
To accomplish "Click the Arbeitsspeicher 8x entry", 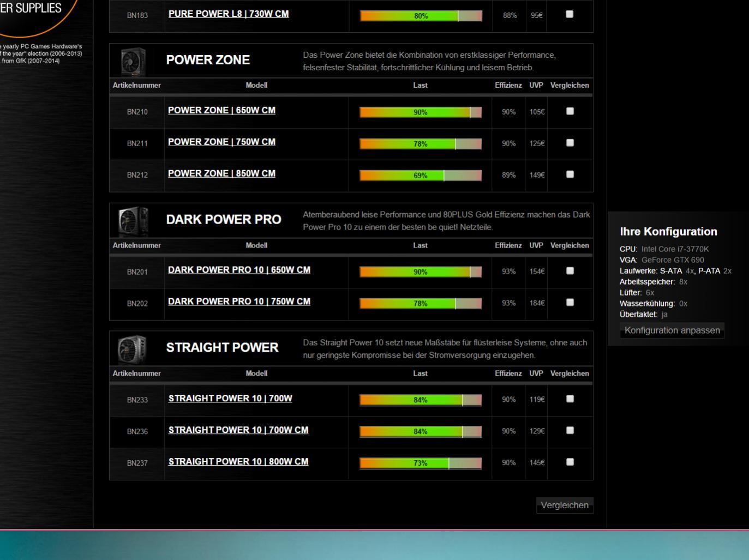I will click(654, 282).
